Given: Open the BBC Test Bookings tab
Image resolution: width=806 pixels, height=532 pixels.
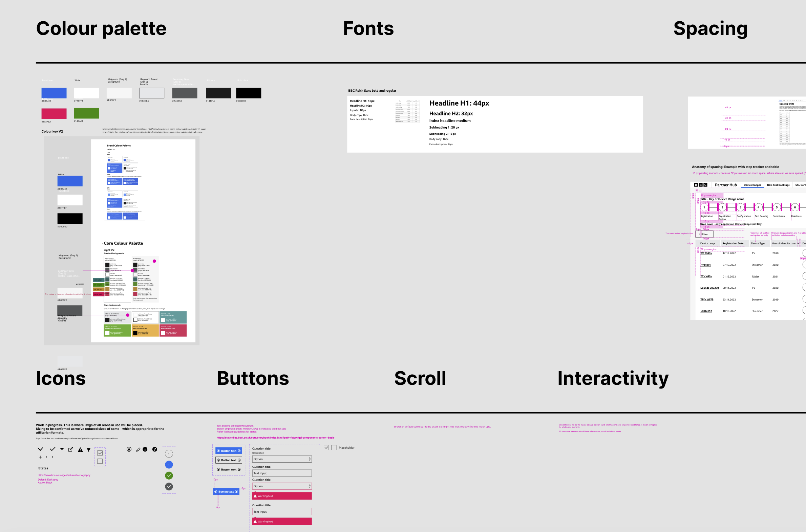Looking at the screenshot, I should [x=778, y=185].
